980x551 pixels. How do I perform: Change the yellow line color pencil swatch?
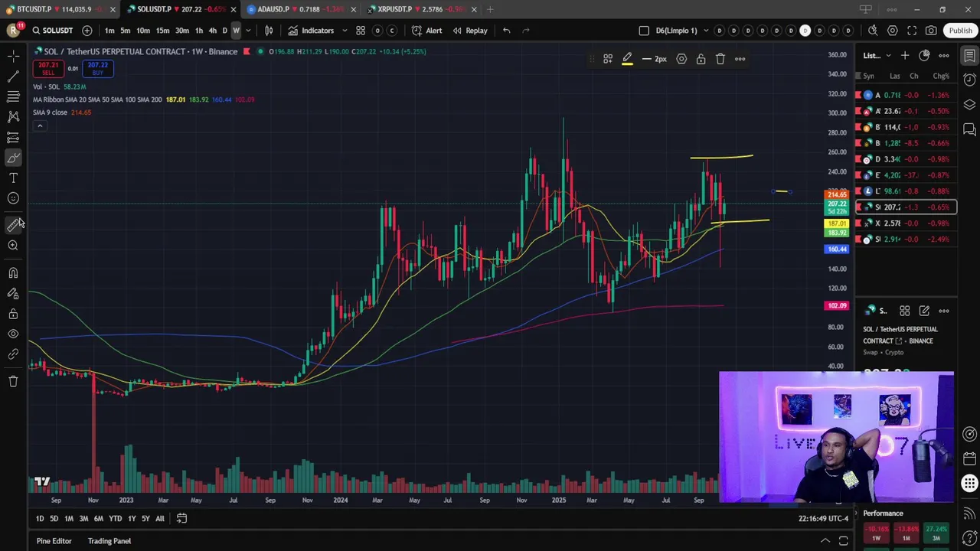(x=627, y=59)
